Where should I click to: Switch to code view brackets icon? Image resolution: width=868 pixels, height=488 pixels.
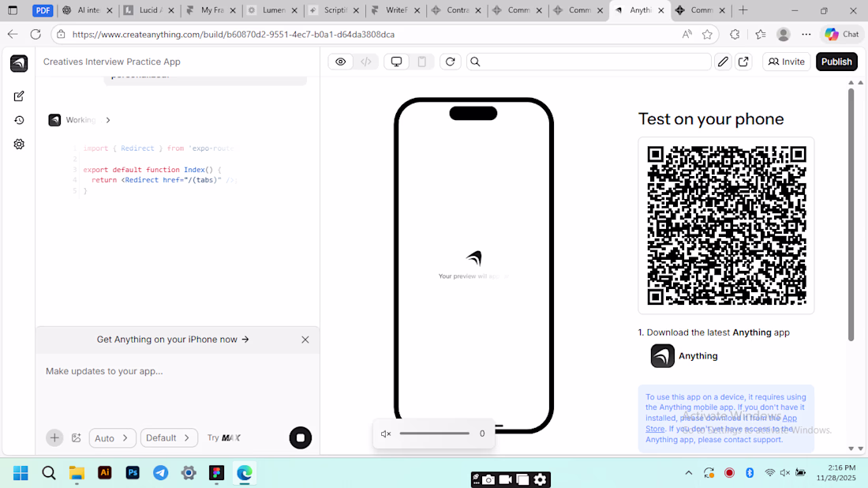[366, 62]
